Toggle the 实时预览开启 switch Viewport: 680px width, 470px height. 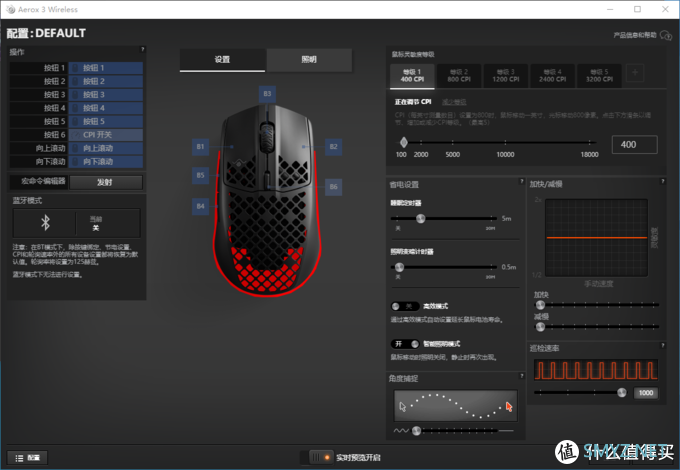pos(317,457)
